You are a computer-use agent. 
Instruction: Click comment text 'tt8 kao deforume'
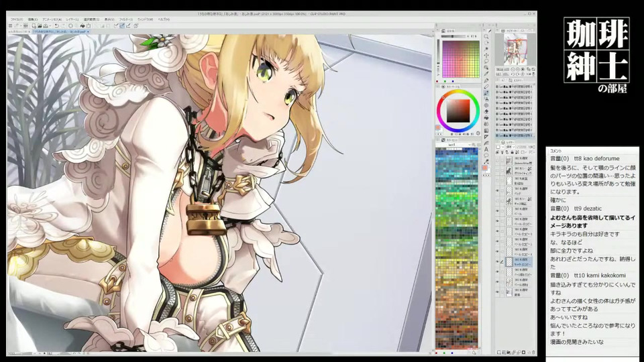596,158
